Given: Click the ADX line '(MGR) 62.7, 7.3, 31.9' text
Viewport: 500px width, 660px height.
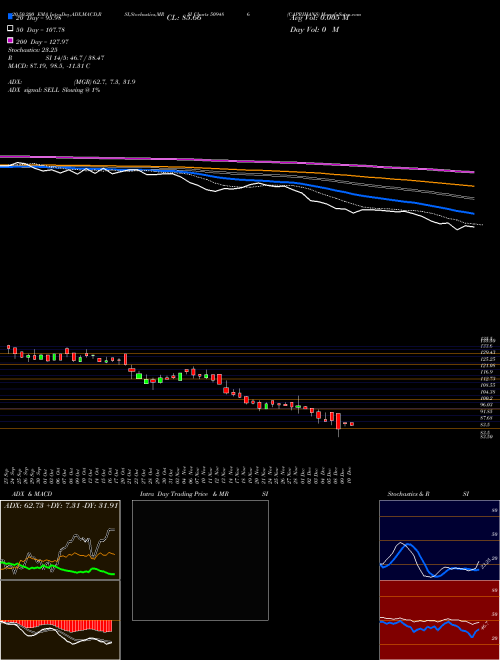Looking at the screenshot, I should [x=104, y=82].
